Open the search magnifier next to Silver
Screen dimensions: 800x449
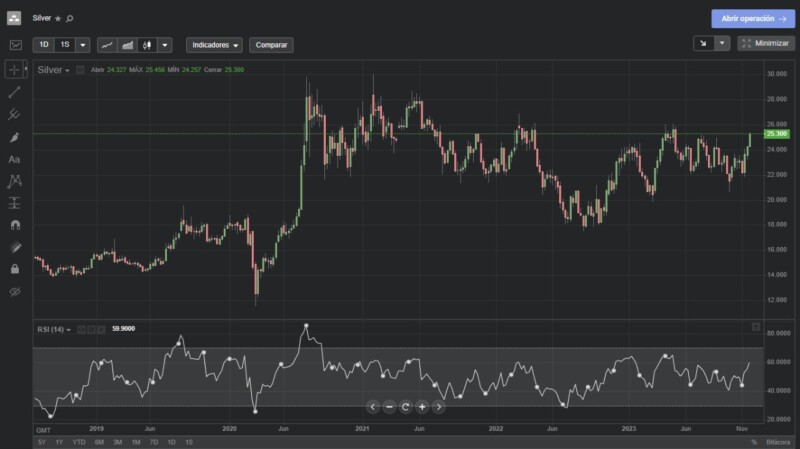tap(70, 18)
